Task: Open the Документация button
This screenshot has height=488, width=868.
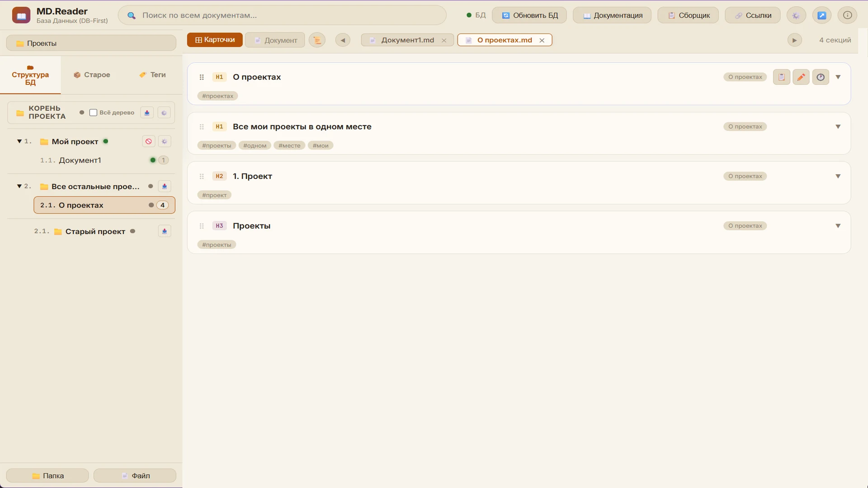Action: 612,15
